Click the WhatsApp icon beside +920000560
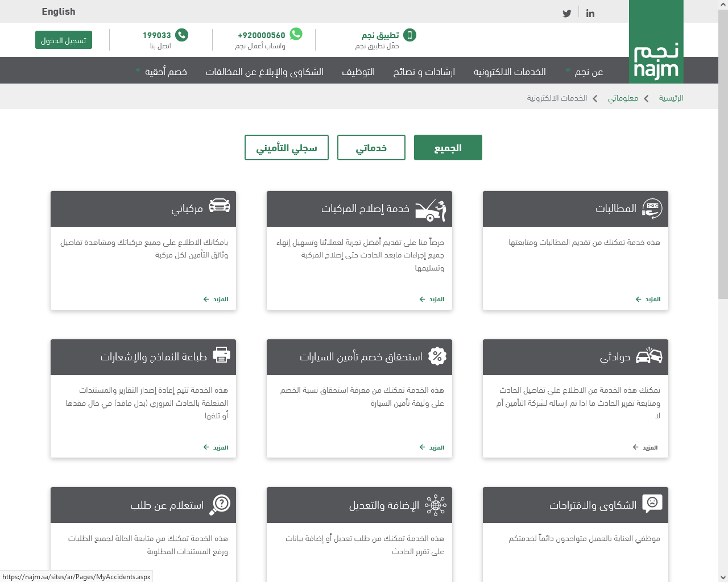728x582 pixels. (296, 35)
